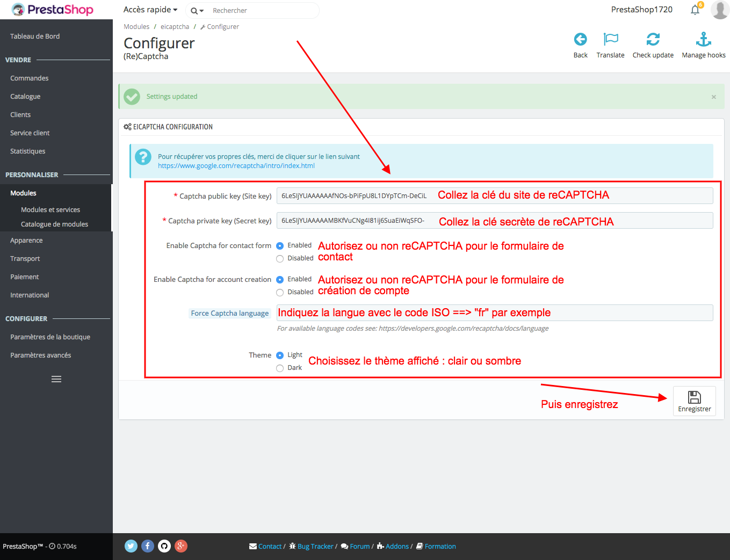Open the GitHub icon in footer
The height and width of the screenshot is (560, 730).
point(164,546)
